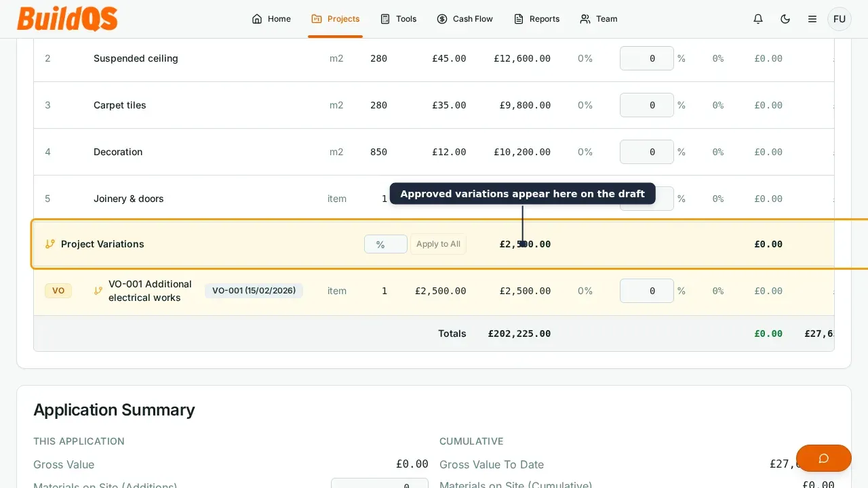Edit percent input for Suspended ceiling
868x488 pixels.
[647, 58]
